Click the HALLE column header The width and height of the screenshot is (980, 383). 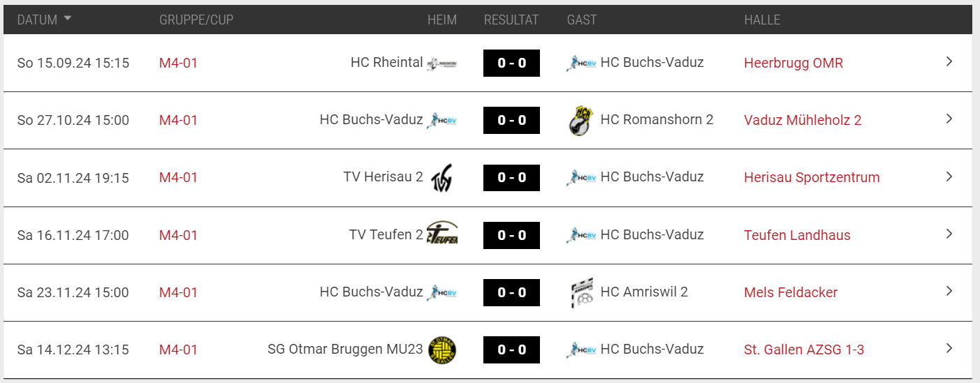(762, 20)
